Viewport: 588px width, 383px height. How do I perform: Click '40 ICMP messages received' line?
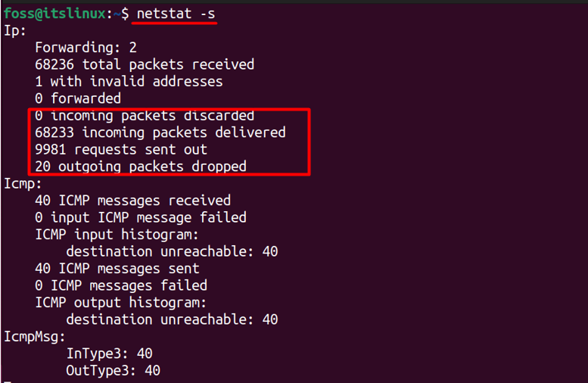(132, 201)
